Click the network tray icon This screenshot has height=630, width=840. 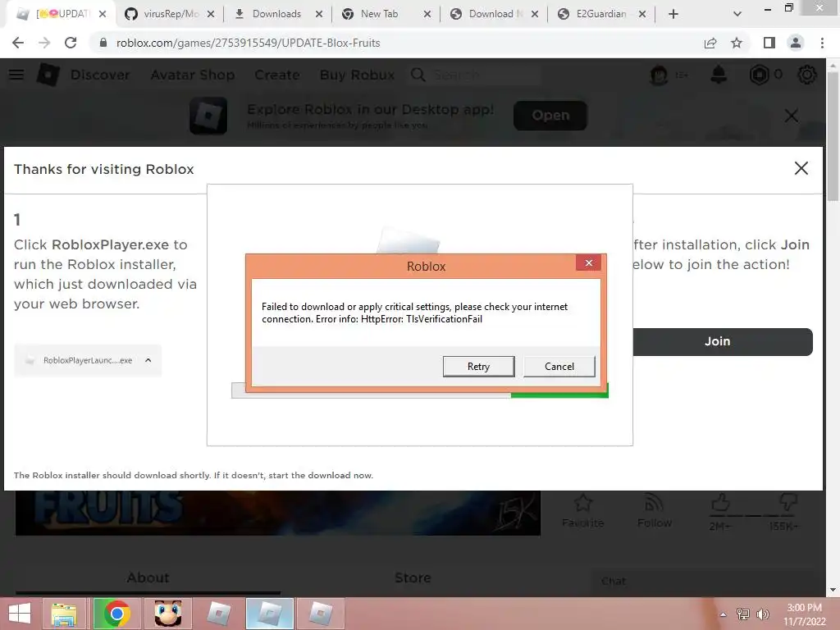click(743, 614)
